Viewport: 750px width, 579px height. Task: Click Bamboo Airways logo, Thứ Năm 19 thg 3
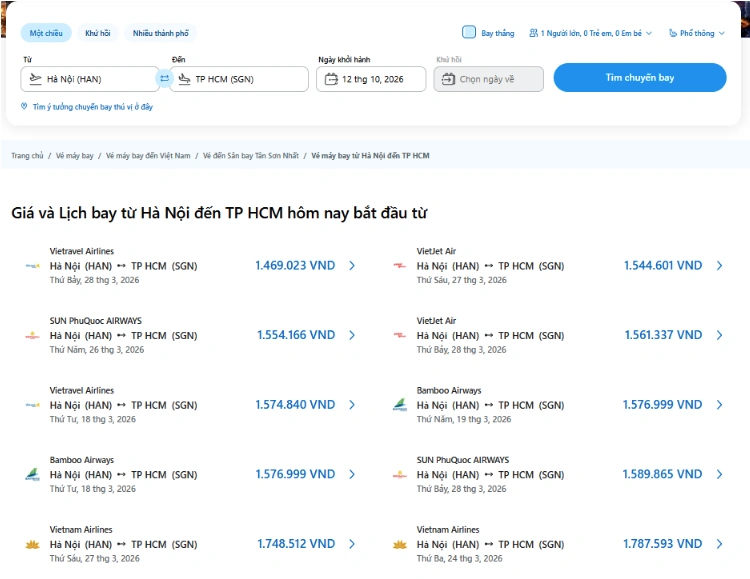point(400,405)
